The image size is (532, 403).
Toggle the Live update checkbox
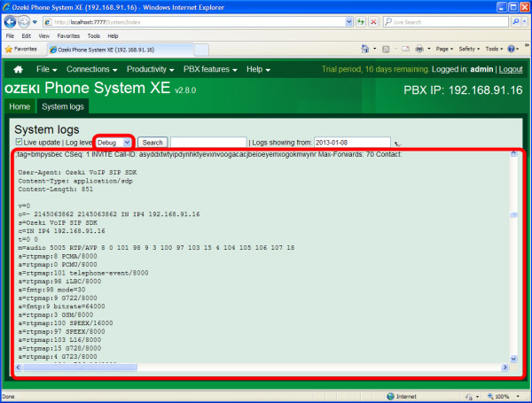coord(19,142)
